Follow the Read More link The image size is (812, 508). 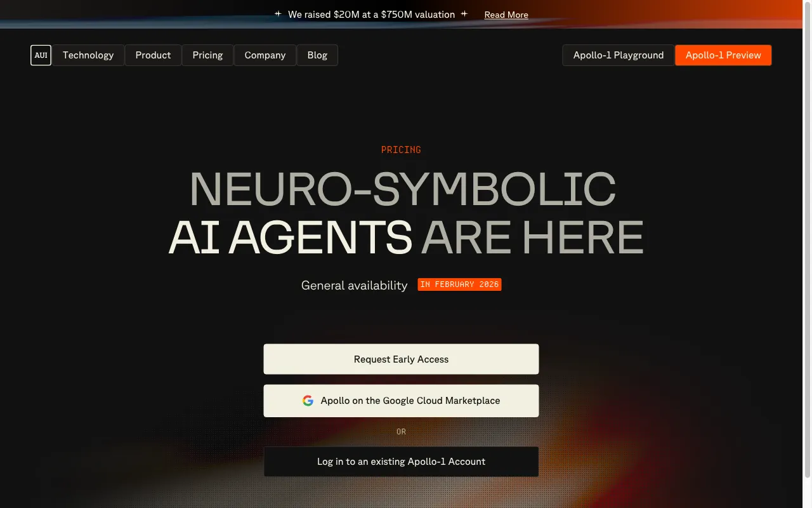tap(506, 15)
